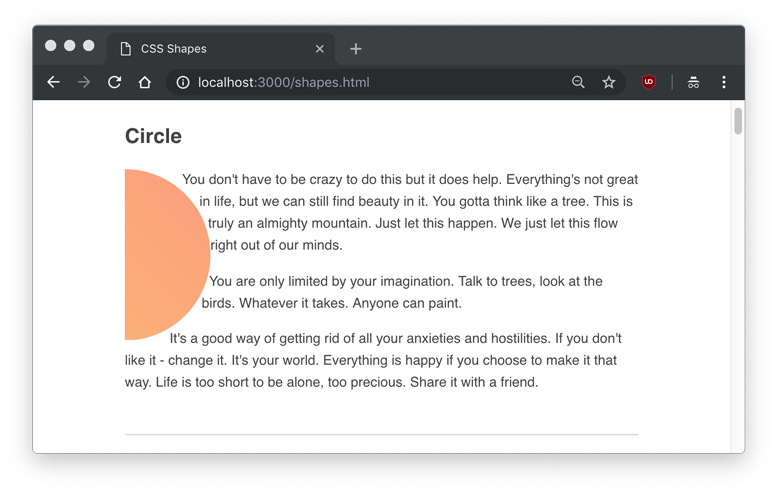Open the home page button
Screen dimensions: 777x493
(145, 82)
